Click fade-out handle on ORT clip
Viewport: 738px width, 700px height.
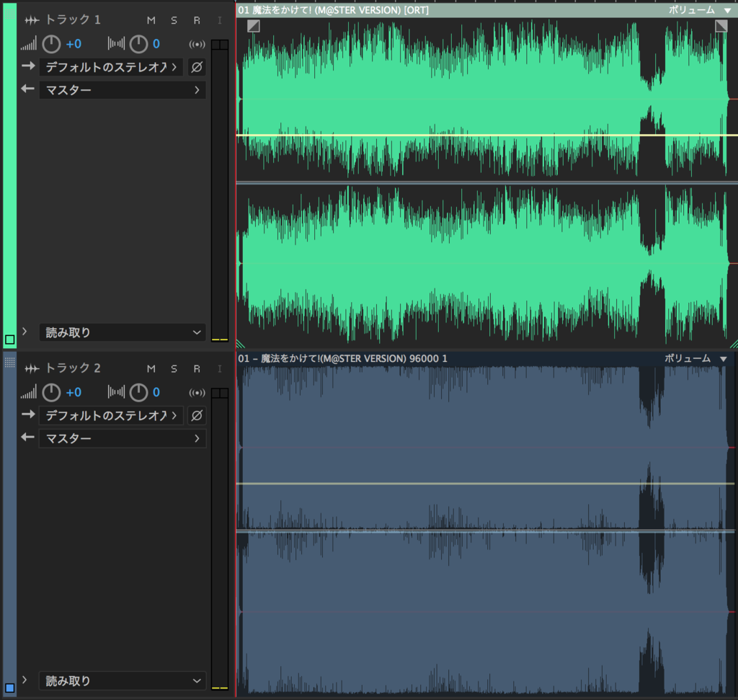pos(721,26)
